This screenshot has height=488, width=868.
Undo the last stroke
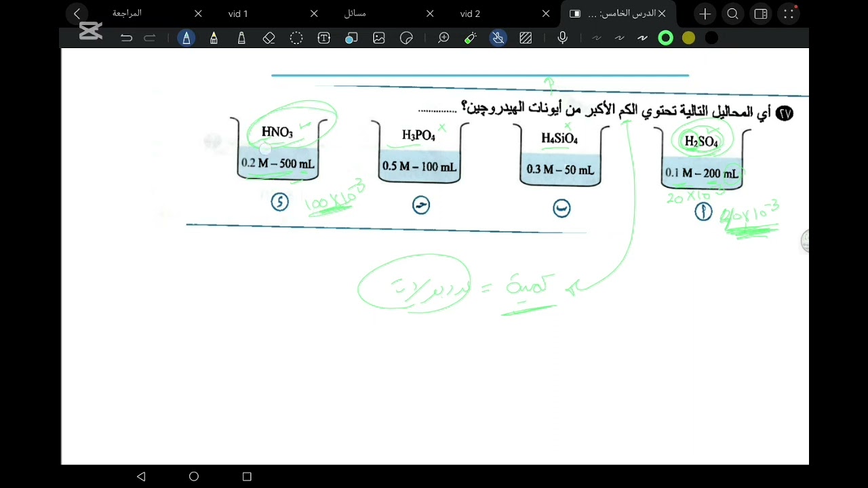point(126,38)
